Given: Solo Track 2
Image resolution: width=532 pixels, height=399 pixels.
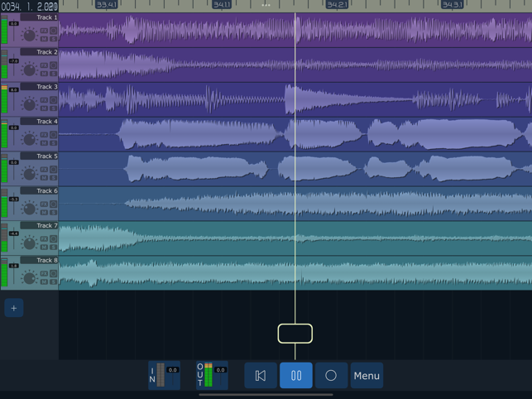Looking at the screenshot, I should click(x=53, y=74).
